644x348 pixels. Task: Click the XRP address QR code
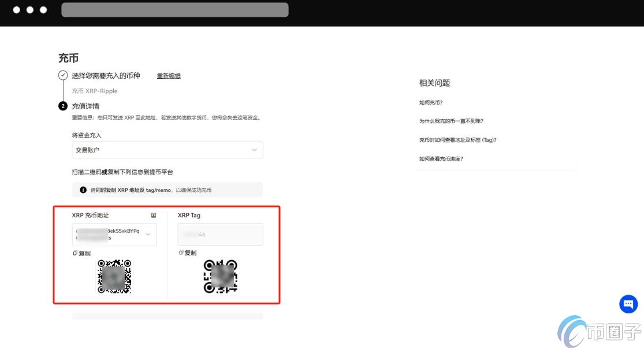(114, 276)
